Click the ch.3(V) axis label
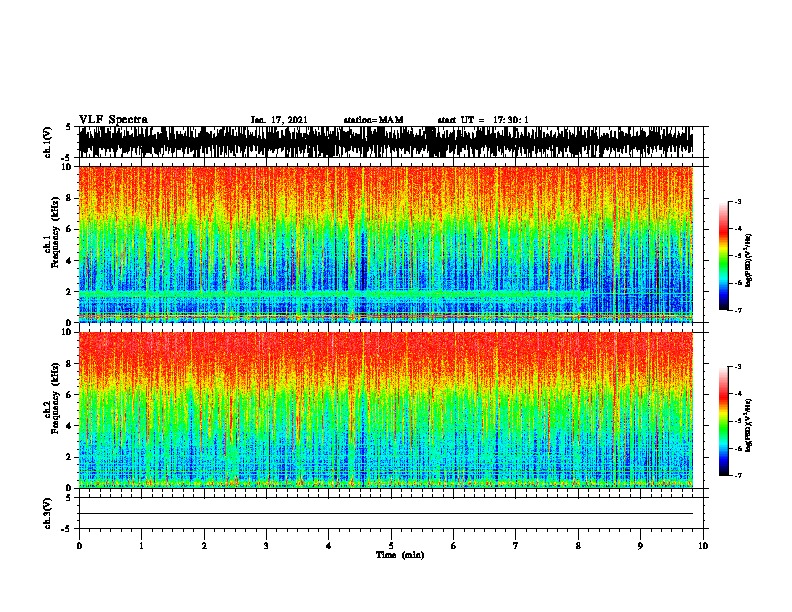This screenshot has height=612, width=792. pos(48,513)
